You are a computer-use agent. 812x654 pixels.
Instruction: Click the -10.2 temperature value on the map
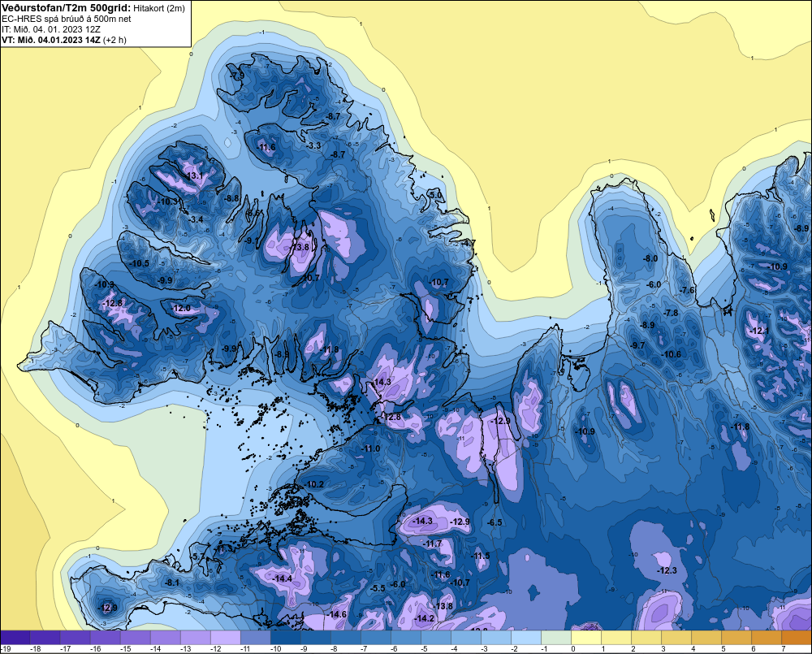[x=314, y=484]
